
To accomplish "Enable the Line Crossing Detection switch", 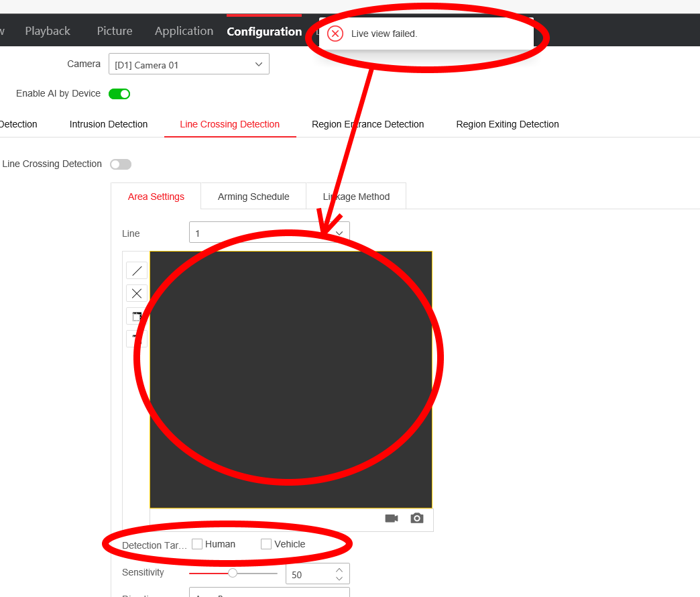I will pyautogui.click(x=121, y=164).
